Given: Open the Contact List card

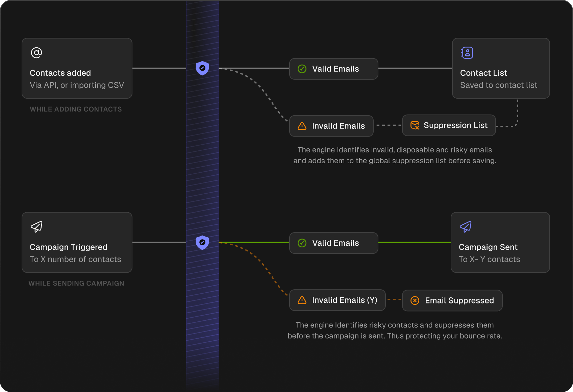Looking at the screenshot, I should click(x=501, y=68).
